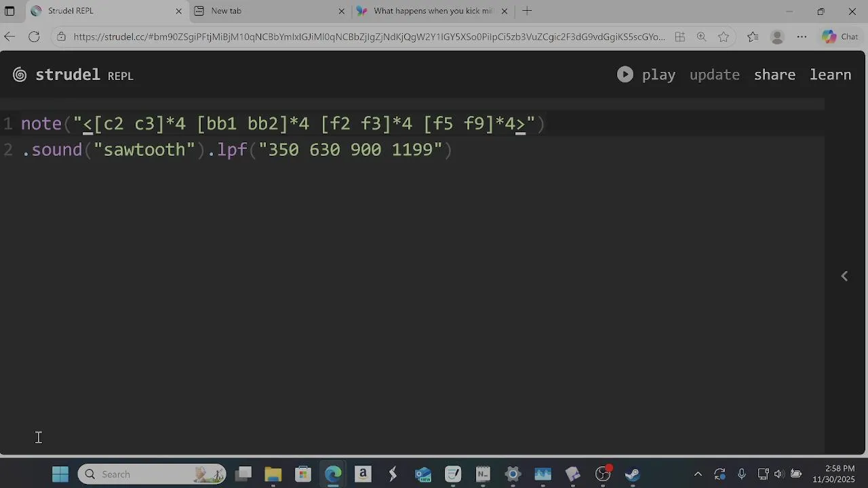868x488 pixels.
Task: Click the Microsoft Edge taskbar icon
Action: [x=333, y=474]
